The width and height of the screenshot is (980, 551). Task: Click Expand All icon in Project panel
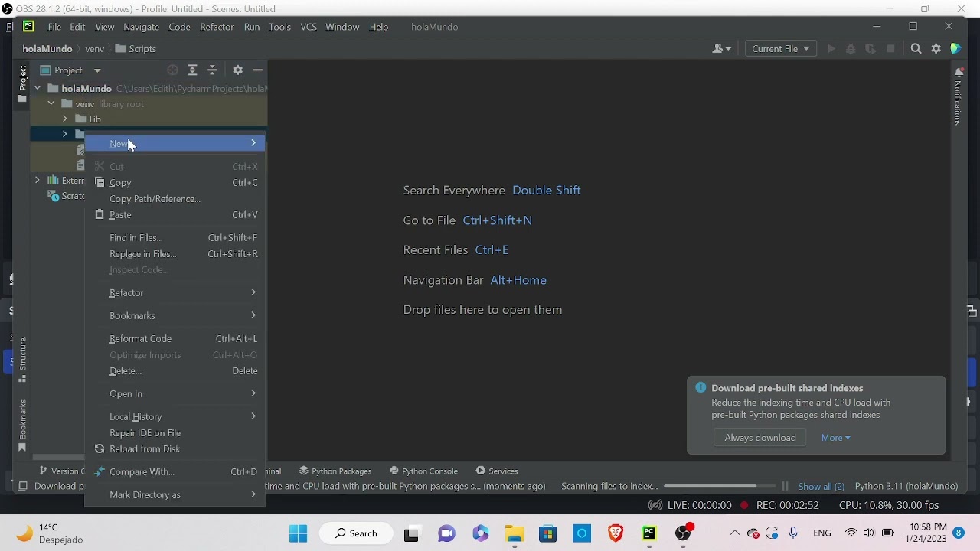(192, 70)
